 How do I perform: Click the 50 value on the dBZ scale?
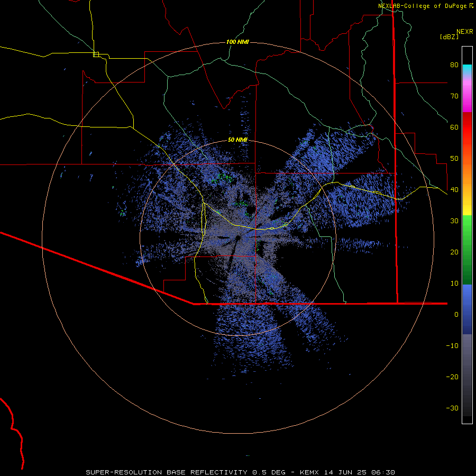[454, 159]
